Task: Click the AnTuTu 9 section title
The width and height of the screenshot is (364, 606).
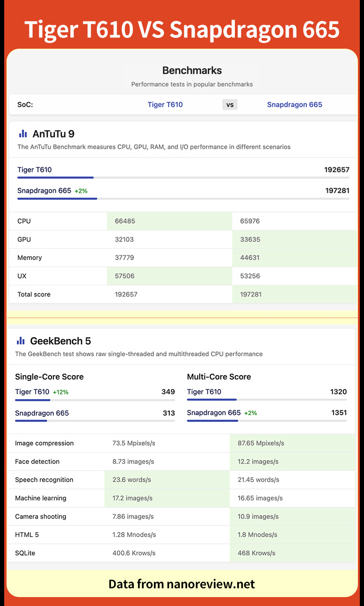Action: tap(53, 134)
